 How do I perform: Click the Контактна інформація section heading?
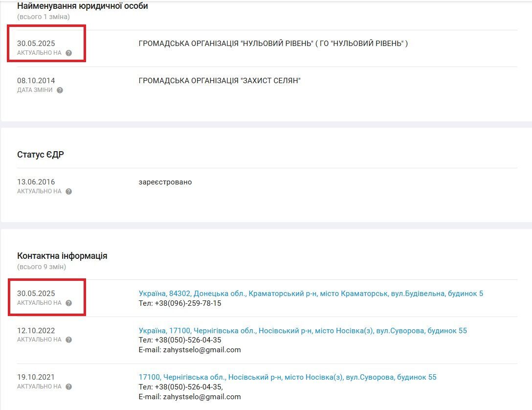(x=62, y=256)
